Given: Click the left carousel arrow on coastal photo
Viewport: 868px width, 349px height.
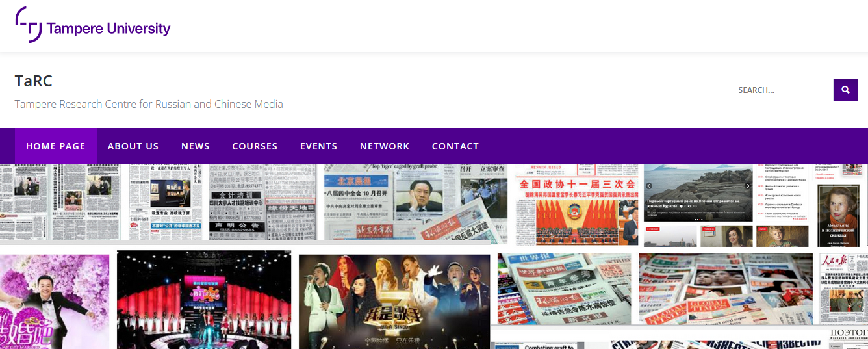Looking at the screenshot, I should 648,186.
